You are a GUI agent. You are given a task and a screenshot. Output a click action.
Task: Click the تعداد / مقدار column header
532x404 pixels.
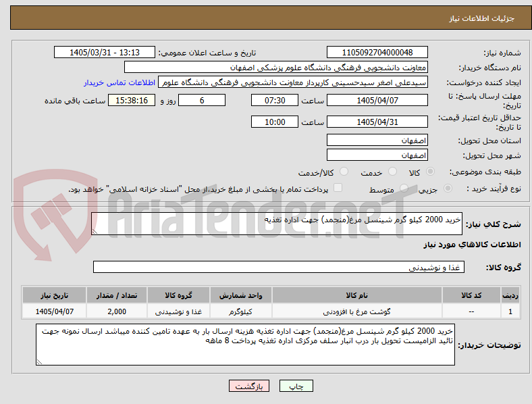[117, 295]
